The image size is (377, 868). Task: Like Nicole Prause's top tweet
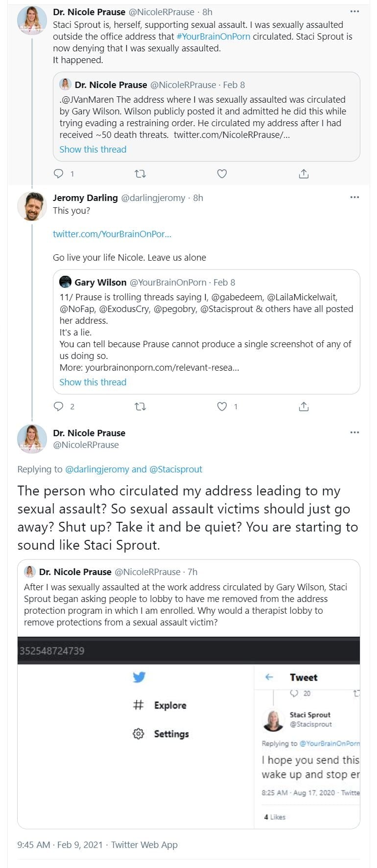222,174
